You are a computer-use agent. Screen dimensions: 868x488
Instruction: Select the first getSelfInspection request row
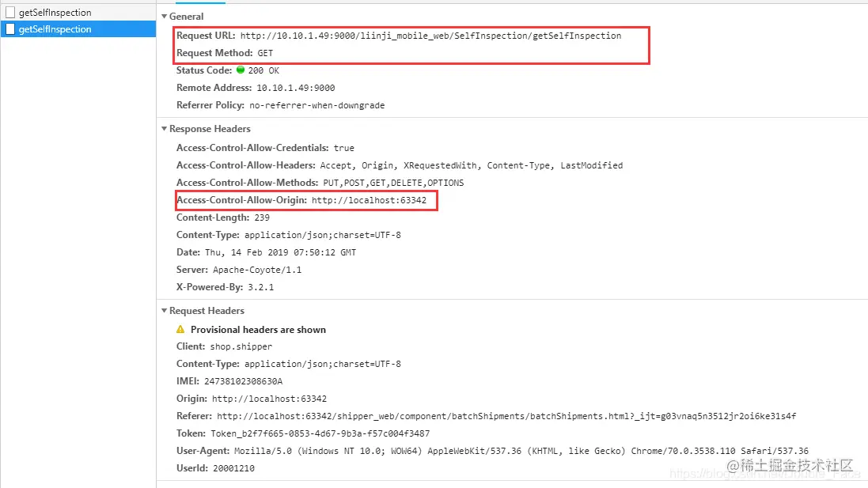tap(78, 12)
